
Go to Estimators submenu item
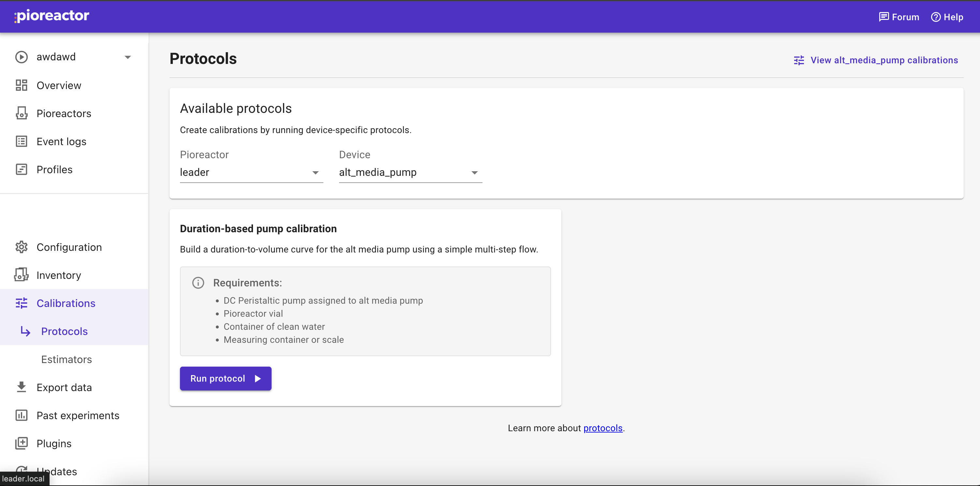coord(66,359)
